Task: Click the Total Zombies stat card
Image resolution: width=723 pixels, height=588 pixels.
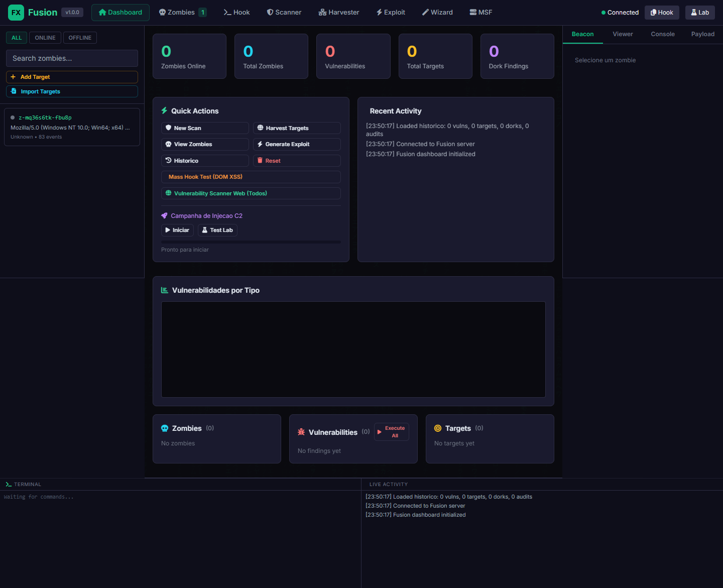Action: tap(271, 56)
